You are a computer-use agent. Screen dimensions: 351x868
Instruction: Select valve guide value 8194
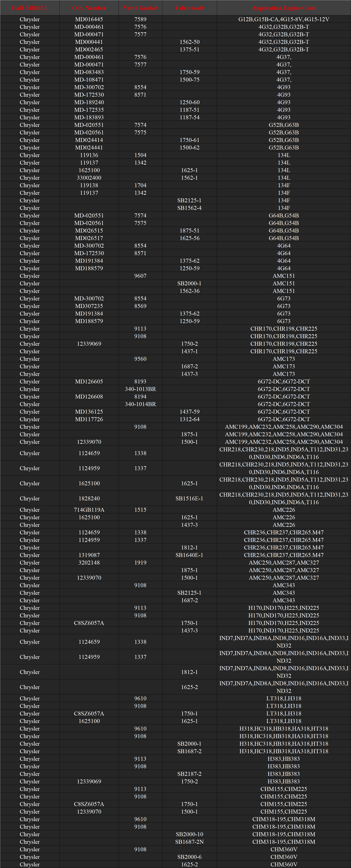coord(140,397)
